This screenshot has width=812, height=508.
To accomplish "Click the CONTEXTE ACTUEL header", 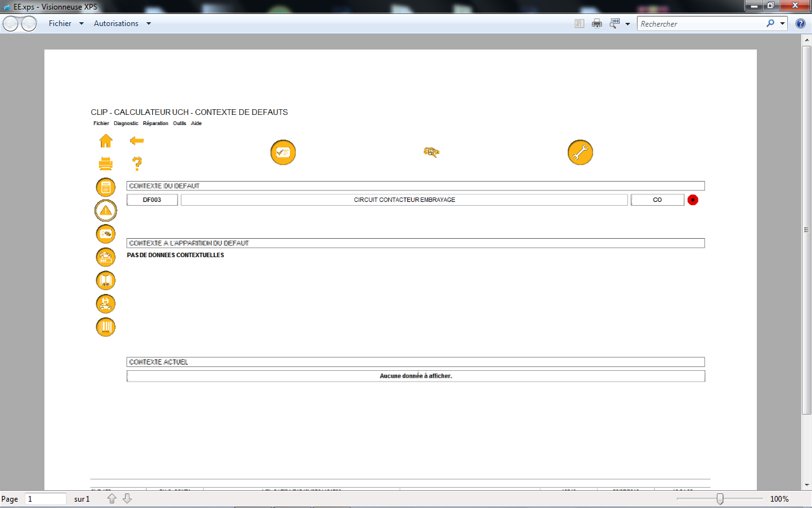I will click(416, 362).
